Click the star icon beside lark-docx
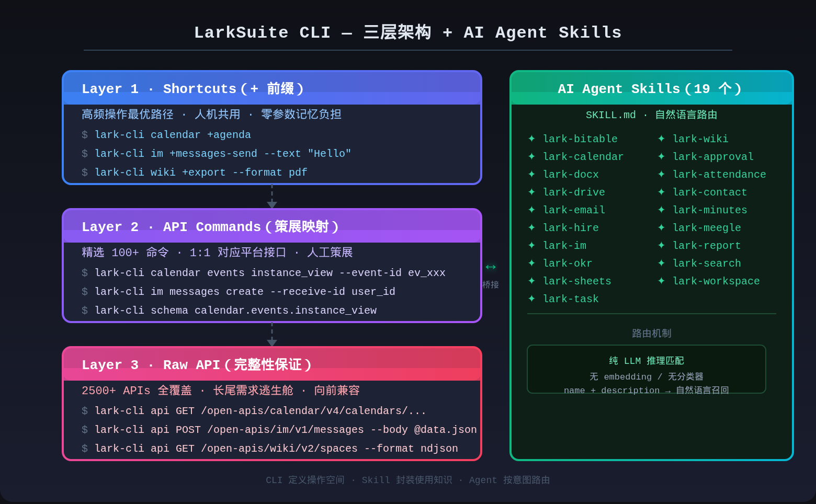This screenshot has height=504, width=816. coord(531,174)
